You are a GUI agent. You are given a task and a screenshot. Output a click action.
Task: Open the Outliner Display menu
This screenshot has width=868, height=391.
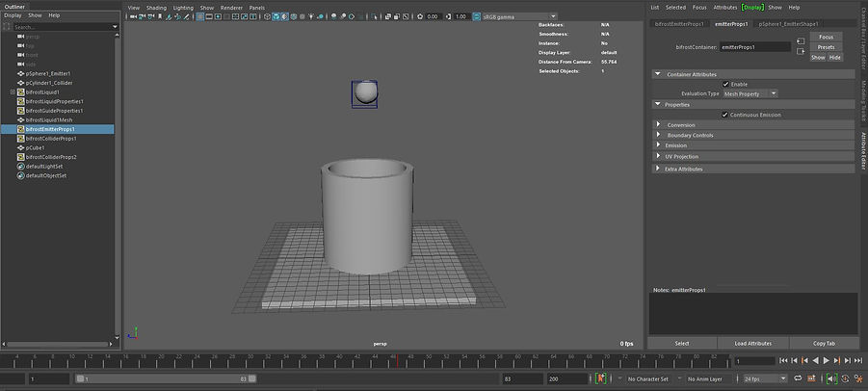13,15
